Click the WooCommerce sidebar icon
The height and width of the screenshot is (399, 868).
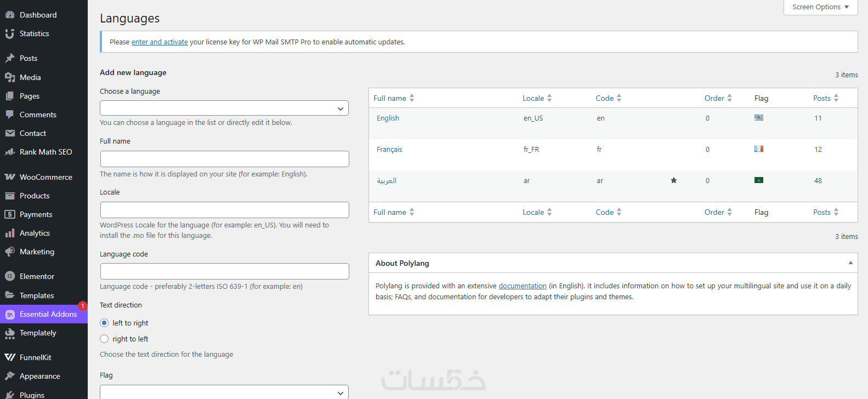[x=10, y=177]
